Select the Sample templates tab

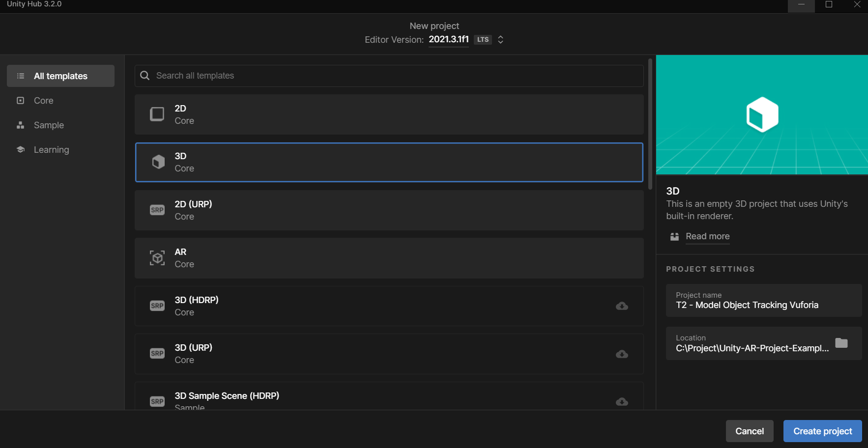point(61,125)
